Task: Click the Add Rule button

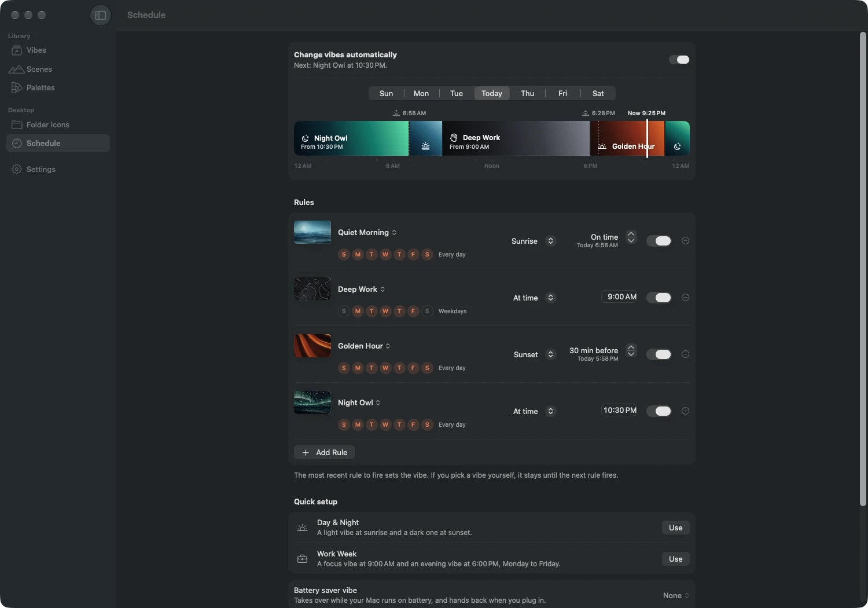Action: coord(324,452)
